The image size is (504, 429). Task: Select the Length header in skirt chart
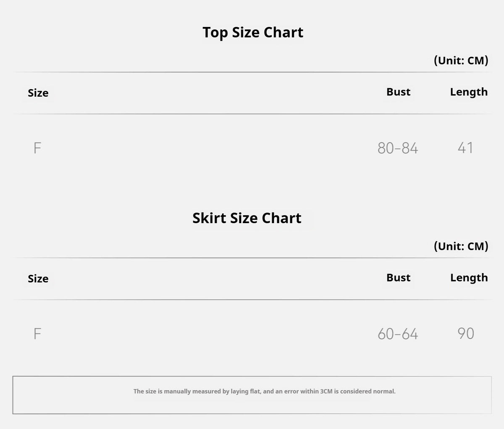(x=469, y=278)
